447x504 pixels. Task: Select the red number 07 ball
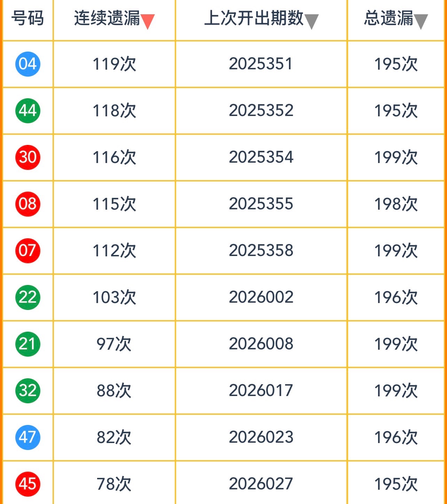click(x=28, y=250)
